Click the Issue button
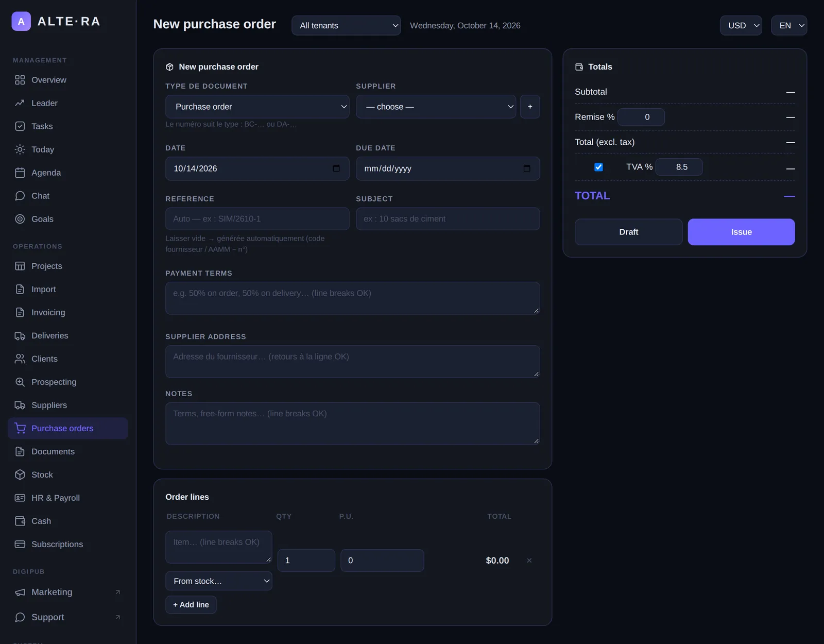The image size is (824, 644). coord(742,232)
